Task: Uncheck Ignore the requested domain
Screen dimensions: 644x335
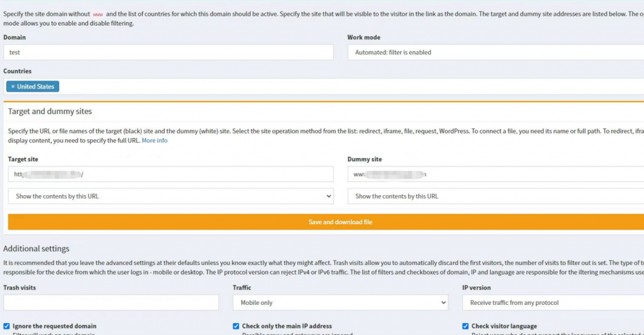Action: point(7,326)
